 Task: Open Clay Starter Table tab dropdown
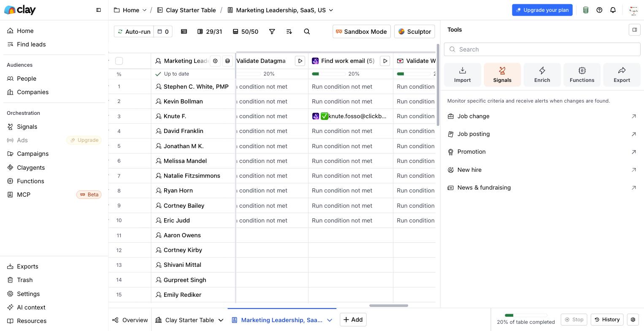[221, 320]
